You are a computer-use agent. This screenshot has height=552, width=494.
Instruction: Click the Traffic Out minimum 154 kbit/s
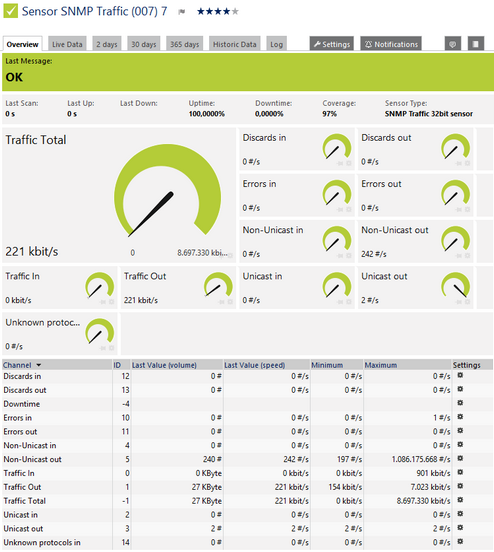tap(345, 487)
